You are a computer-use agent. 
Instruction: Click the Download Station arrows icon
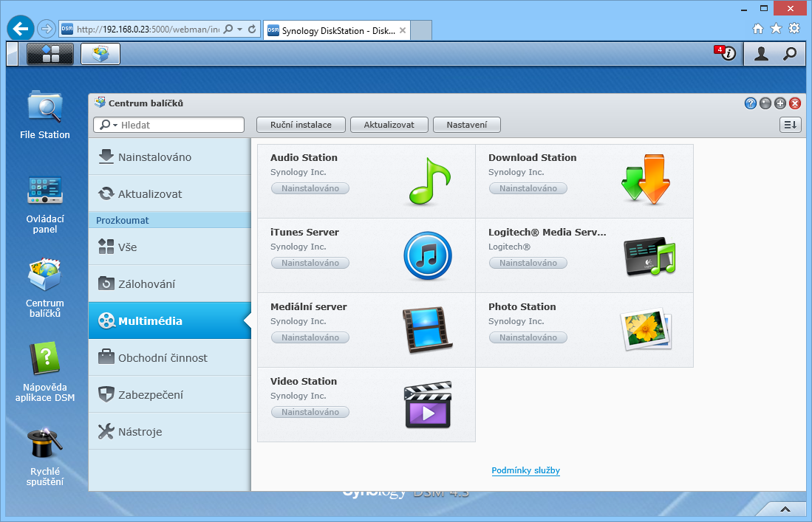point(645,180)
